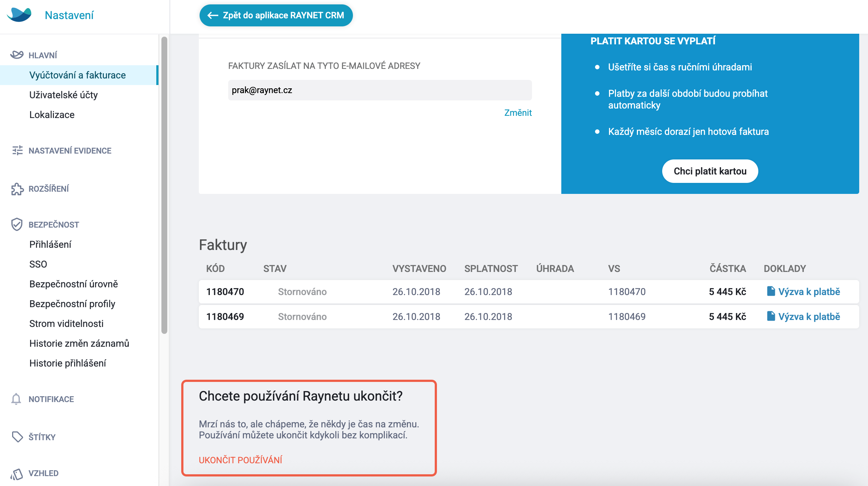The image size is (868, 486).
Task: Return via Zpět do aplikace RAYNET CRM
Action: click(276, 15)
